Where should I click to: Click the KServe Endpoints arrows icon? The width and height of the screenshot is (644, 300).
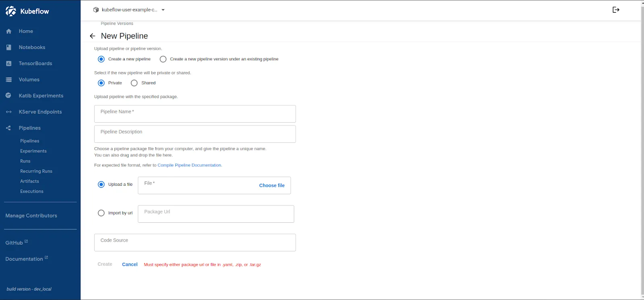pos(9,112)
